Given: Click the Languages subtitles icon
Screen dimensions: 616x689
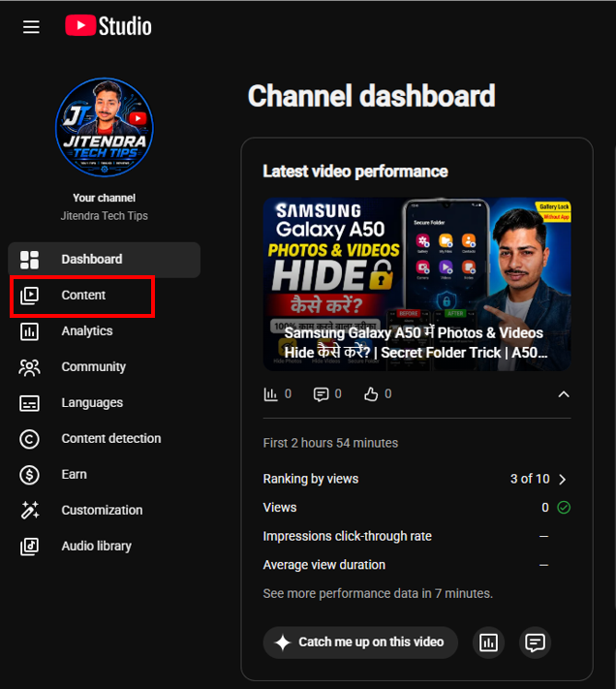Looking at the screenshot, I should point(29,403).
